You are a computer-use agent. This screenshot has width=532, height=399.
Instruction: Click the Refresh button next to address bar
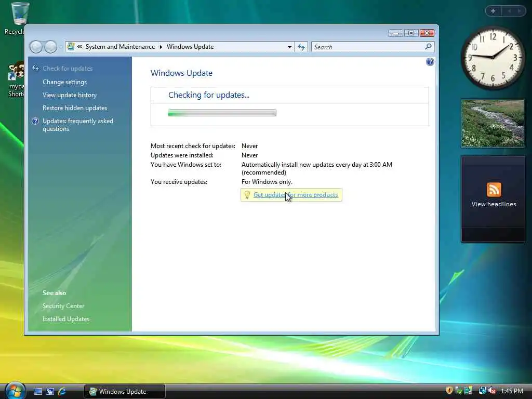[x=301, y=47]
